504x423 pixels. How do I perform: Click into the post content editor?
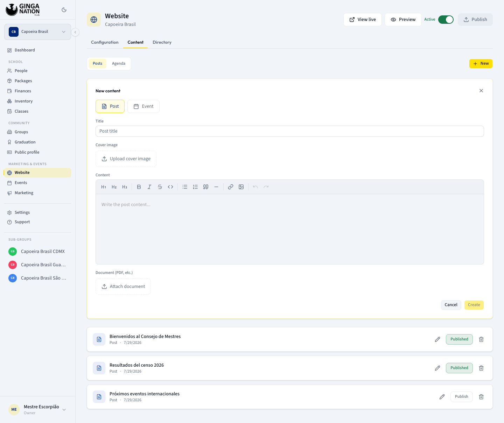click(290, 229)
